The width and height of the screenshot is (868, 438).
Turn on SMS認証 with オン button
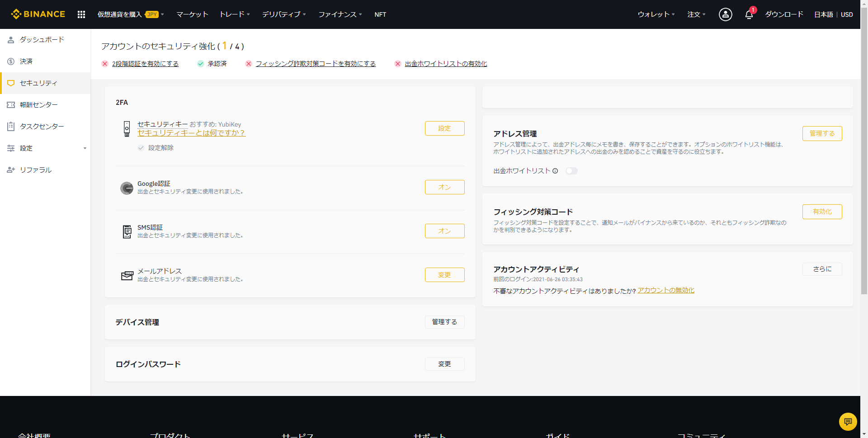(x=444, y=231)
